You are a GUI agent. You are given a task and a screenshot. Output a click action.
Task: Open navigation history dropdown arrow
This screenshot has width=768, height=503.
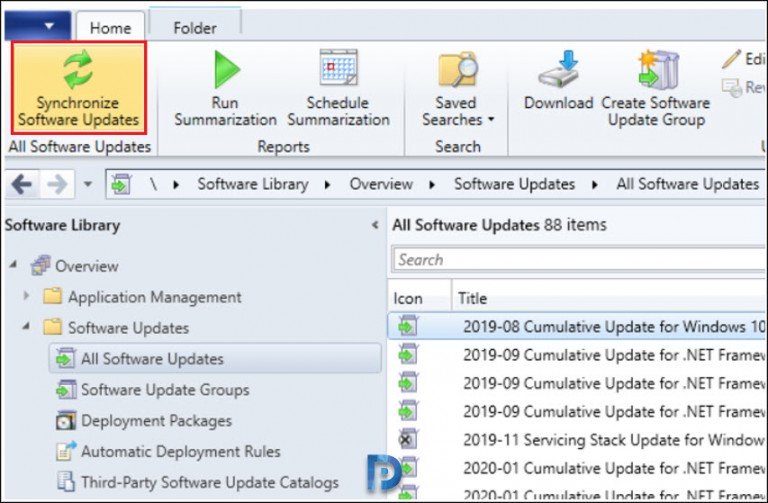pos(88,185)
